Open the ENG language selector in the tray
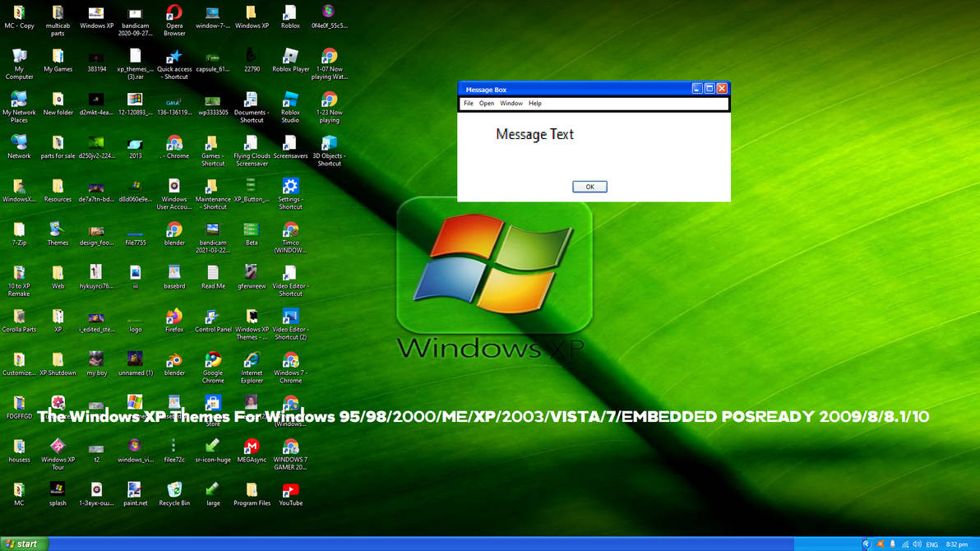The height and width of the screenshot is (551, 980). pyautogui.click(x=931, y=544)
